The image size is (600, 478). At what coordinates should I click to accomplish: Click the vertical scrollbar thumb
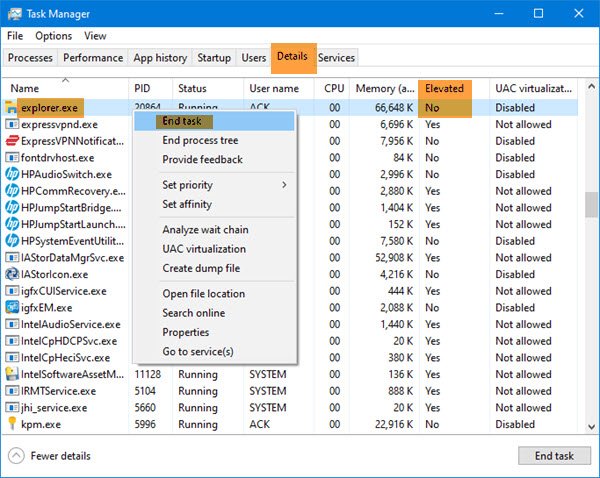tap(592, 205)
